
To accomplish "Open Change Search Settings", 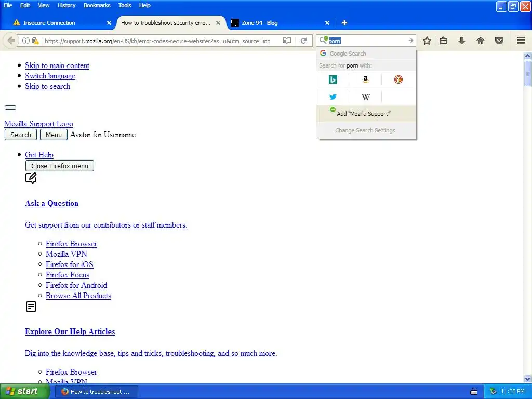I will pyautogui.click(x=366, y=130).
